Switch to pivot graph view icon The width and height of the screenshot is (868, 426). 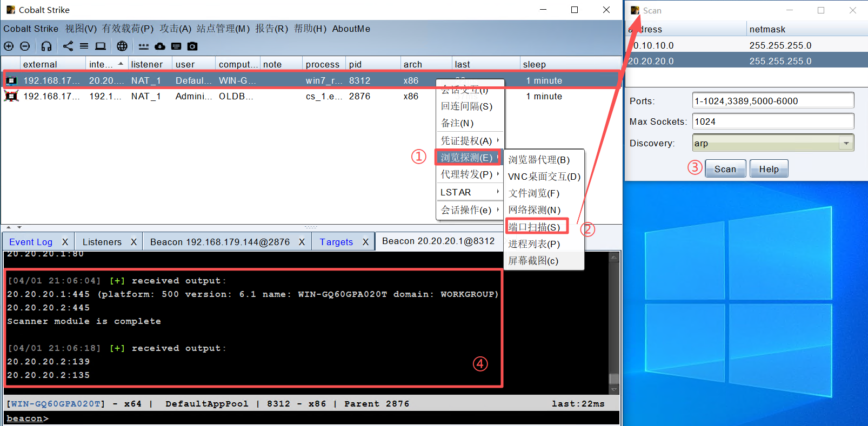(x=68, y=46)
